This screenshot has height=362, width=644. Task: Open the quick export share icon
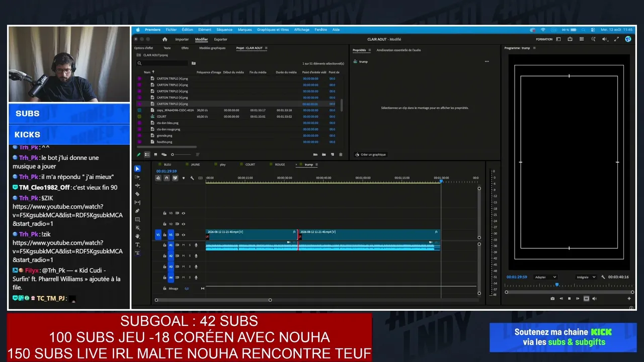[x=570, y=39]
